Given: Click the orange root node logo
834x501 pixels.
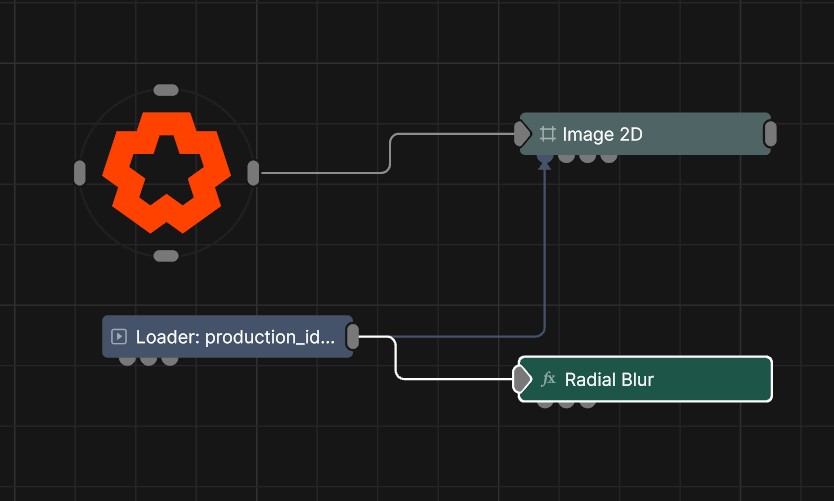Looking at the screenshot, I should (166, 172).
